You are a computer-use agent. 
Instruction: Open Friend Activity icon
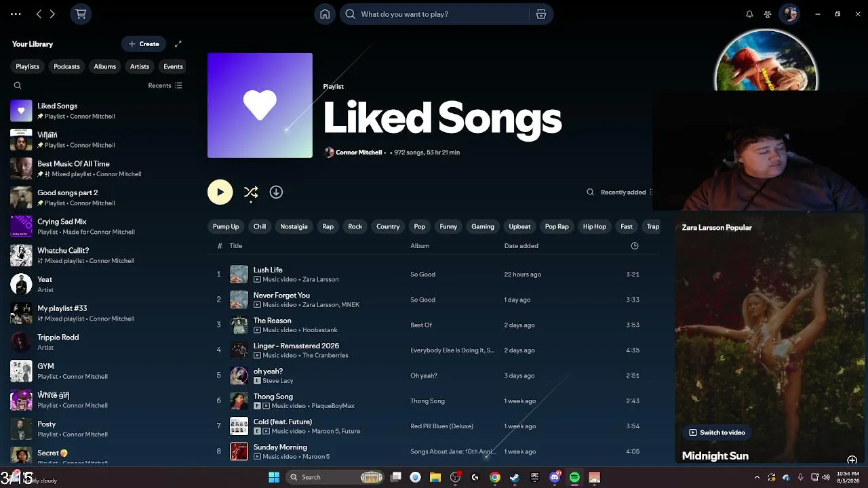(768, 14)
